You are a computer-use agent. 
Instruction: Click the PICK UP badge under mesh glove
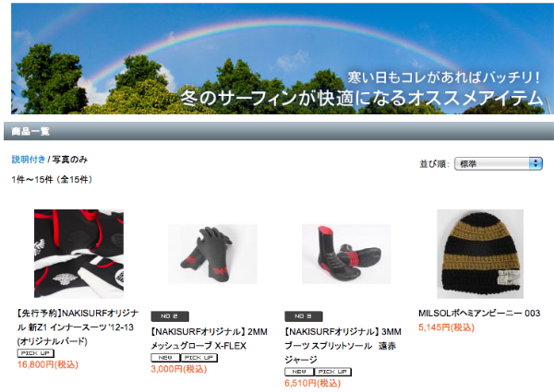(199, 358)
